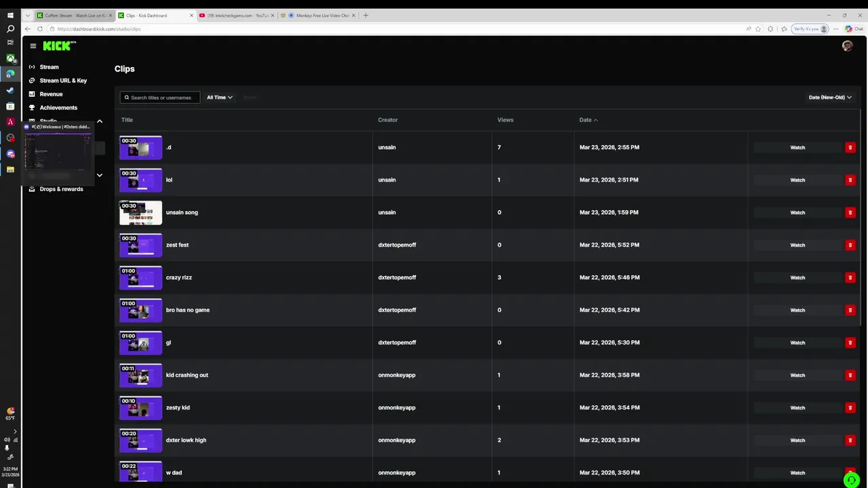Click the Verify it's you profile button

click(x=810, y=29)
